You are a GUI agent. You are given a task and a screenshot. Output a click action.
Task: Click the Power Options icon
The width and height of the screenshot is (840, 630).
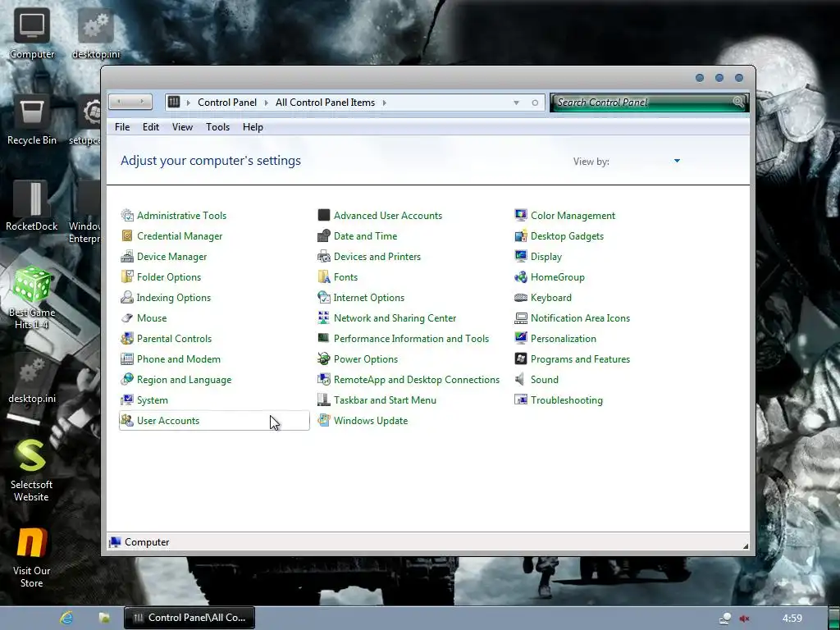pos(323,359)
